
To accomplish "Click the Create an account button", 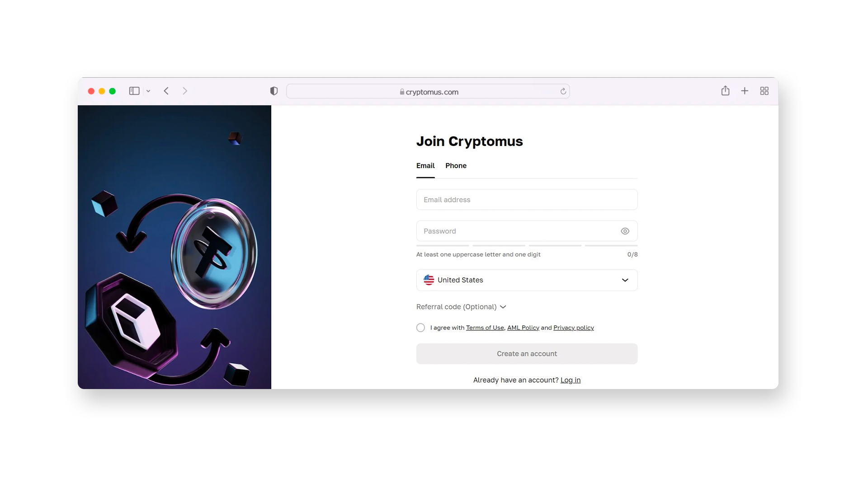I will [527, 354].
